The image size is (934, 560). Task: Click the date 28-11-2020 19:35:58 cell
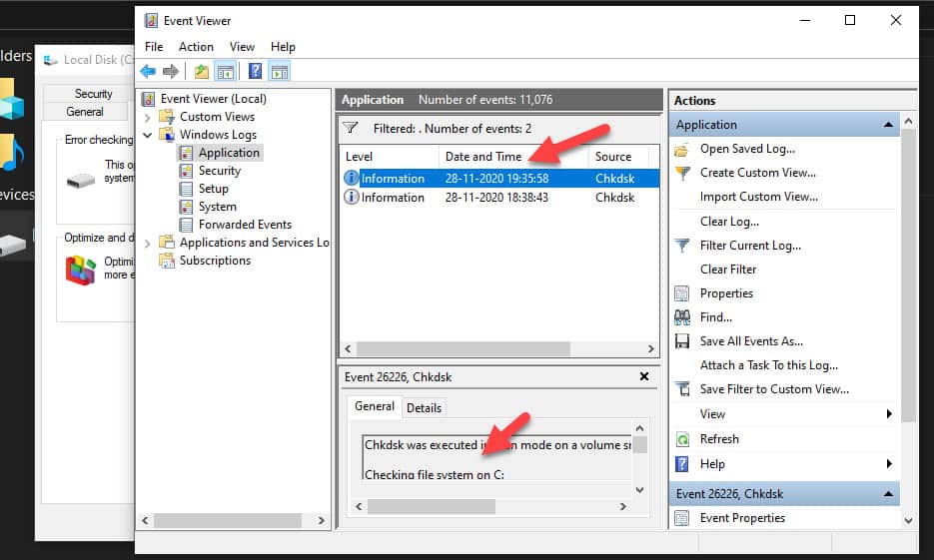(x=496, y=179)
